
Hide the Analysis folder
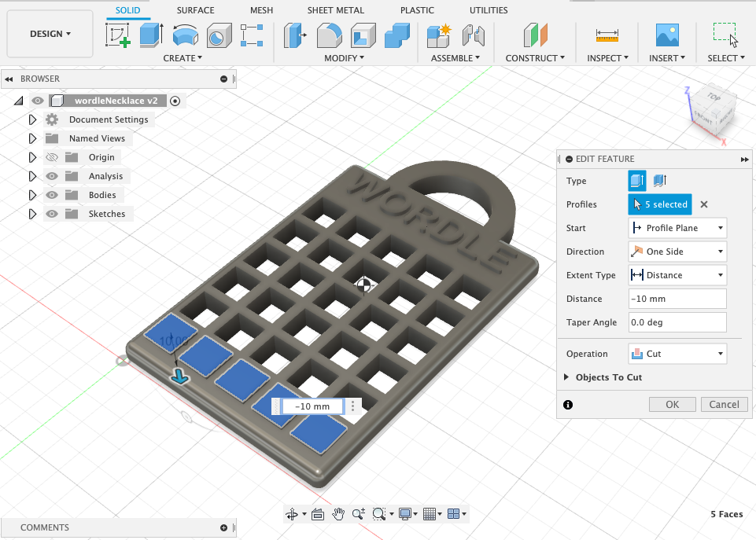click(x=52, y=176)
